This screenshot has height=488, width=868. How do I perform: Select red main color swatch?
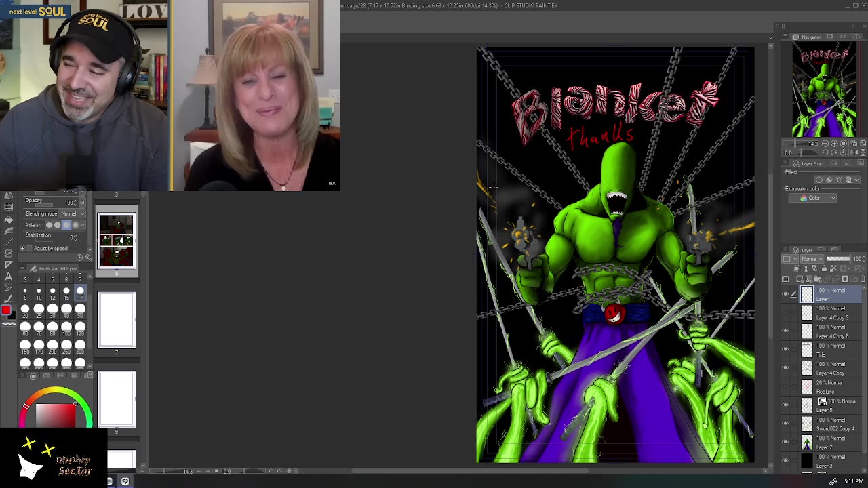click(6, 309)
